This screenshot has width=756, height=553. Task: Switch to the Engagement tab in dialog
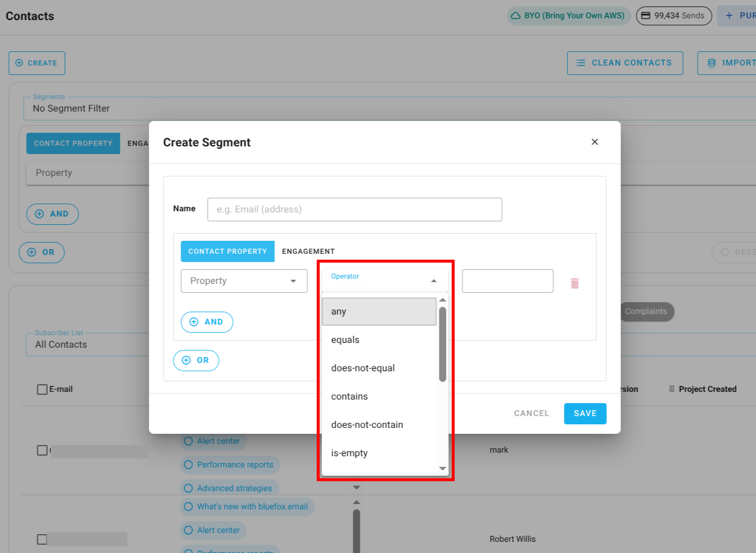(x=308, y=251)
